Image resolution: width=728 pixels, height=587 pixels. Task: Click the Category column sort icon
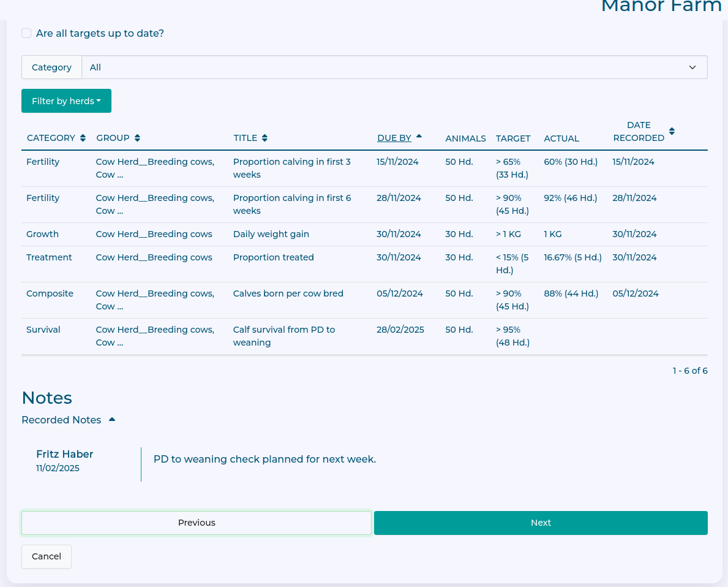click(x=83, y=138)
